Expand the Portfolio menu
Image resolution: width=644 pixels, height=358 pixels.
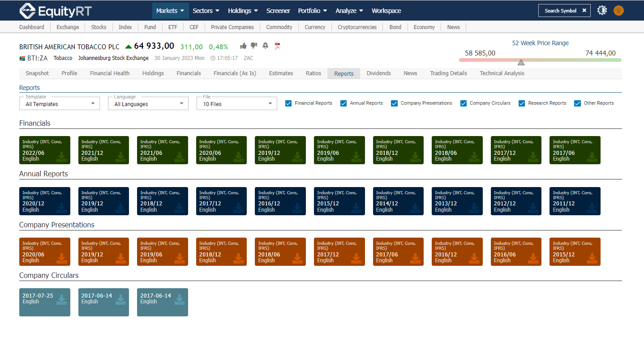(x=313, y=11)
